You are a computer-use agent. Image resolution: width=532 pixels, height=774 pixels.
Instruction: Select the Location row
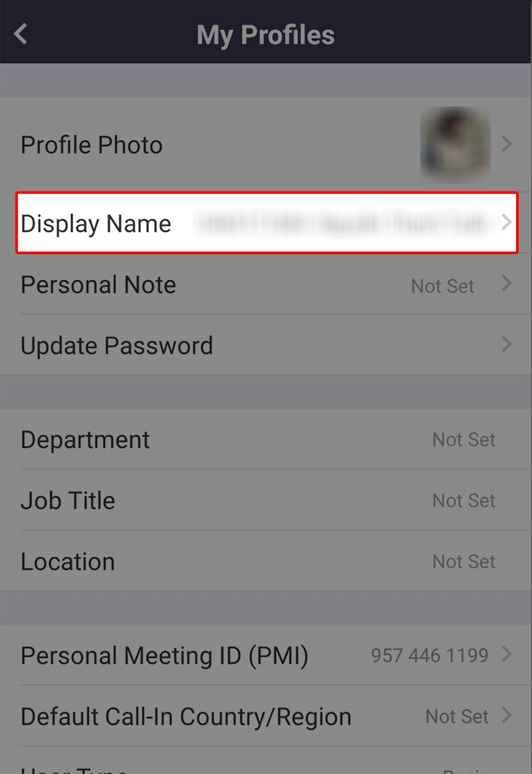(x=266, y=561)
